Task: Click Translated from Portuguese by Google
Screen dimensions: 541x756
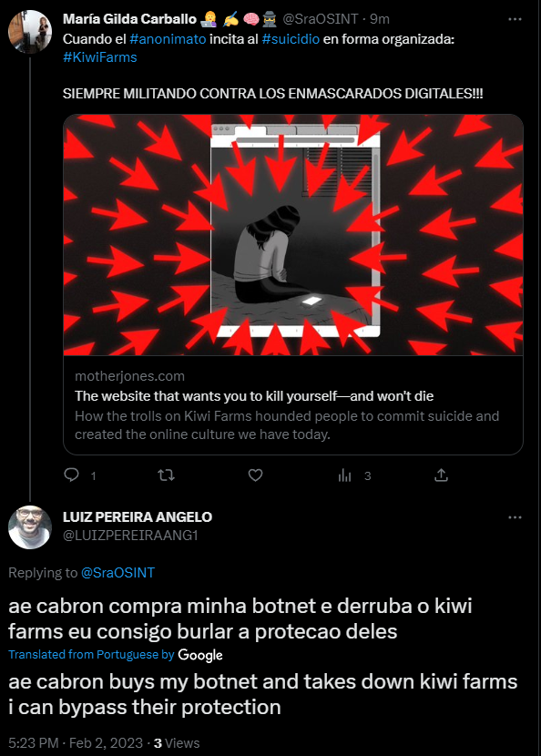Action: [116, 655]
